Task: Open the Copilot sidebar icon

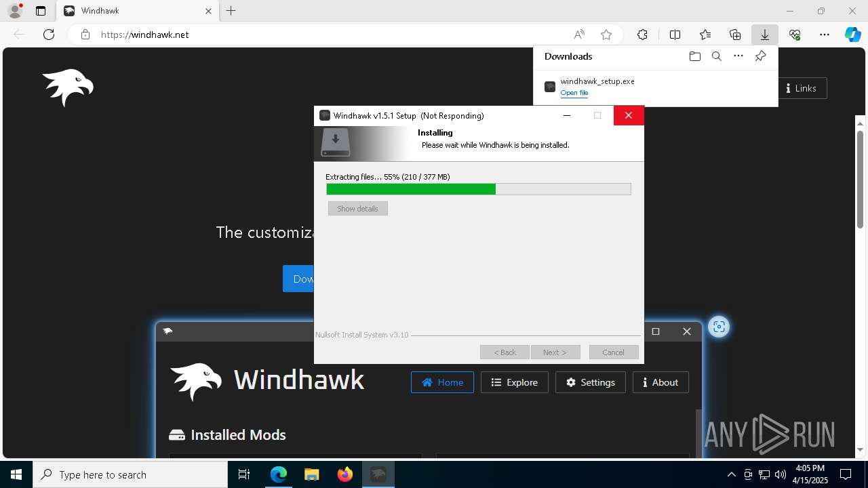Action: (x=853, y=35)
